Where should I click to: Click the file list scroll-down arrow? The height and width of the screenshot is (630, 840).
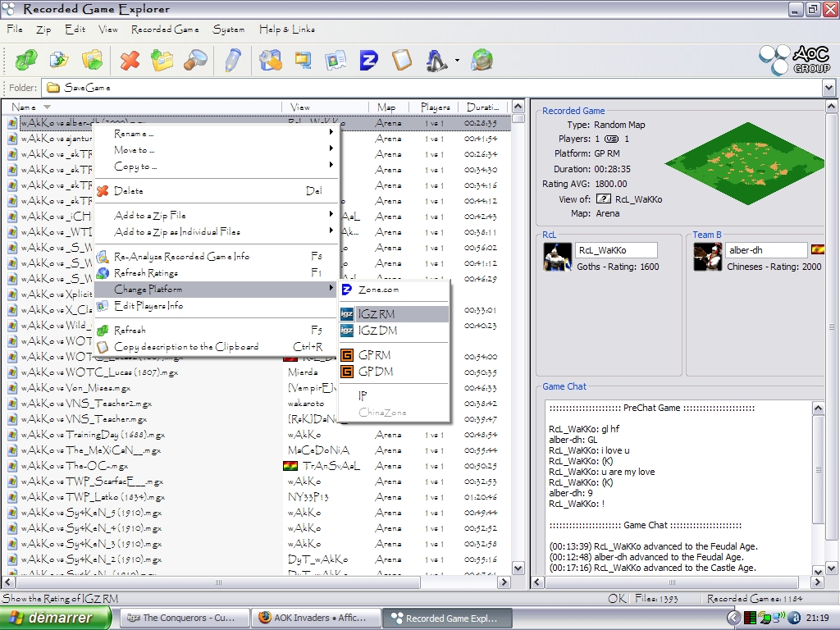pos(518,568)
